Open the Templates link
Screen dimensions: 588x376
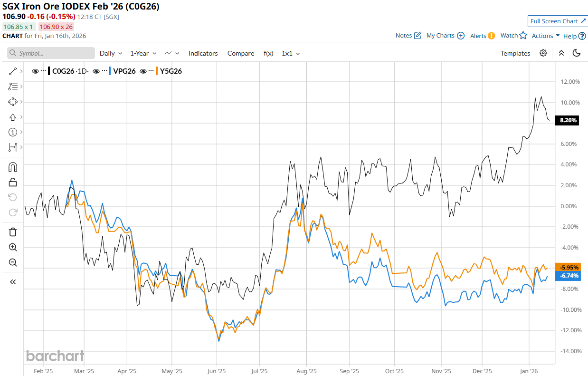[515, 53]
